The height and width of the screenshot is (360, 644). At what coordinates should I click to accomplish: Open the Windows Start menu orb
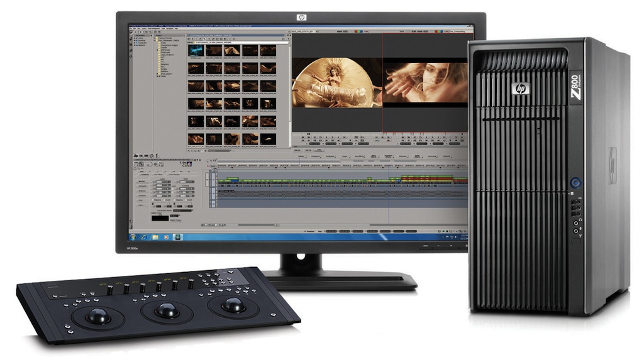(133, 237)
